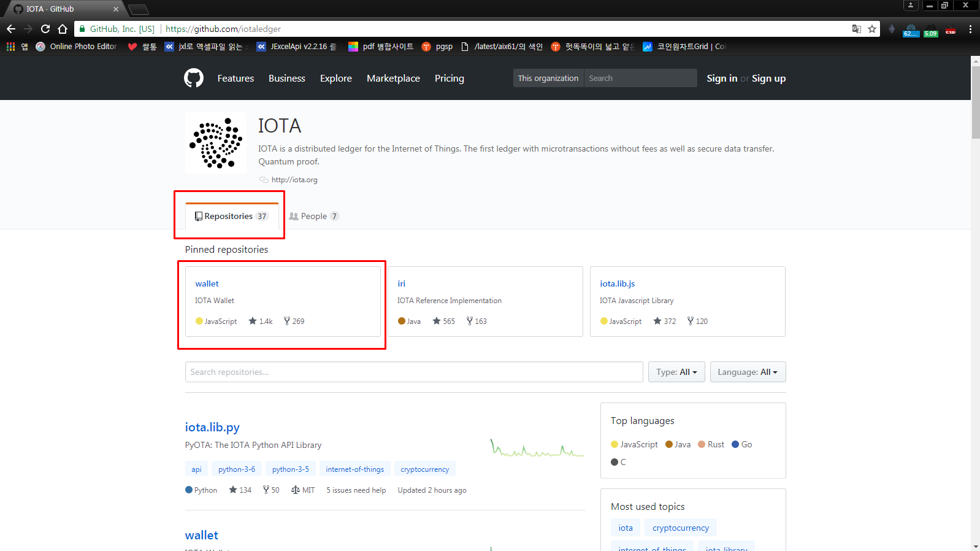Open a new browser tab
Image resolution: width=980 pixels, height=551 pixels.
[x=139, y=9]
